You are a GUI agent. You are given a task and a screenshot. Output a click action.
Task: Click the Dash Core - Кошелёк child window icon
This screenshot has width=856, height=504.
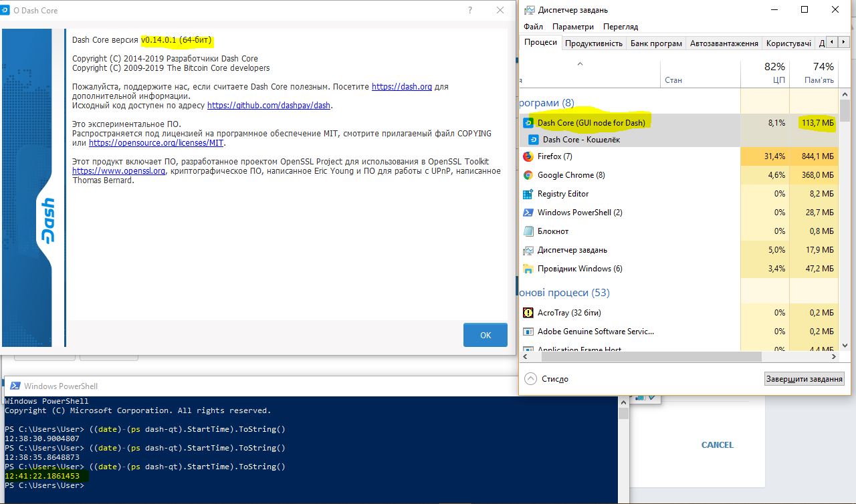click(534, 140)
